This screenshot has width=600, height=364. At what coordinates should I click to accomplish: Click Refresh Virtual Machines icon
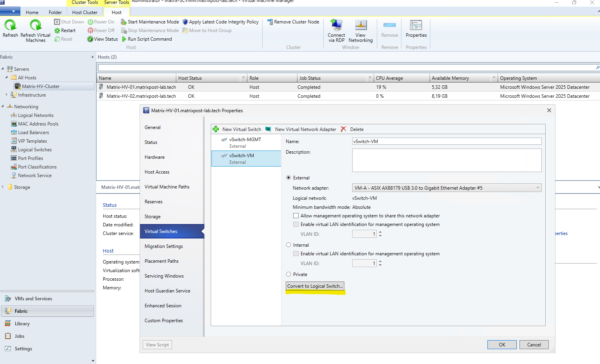click(x=36, y=26)
